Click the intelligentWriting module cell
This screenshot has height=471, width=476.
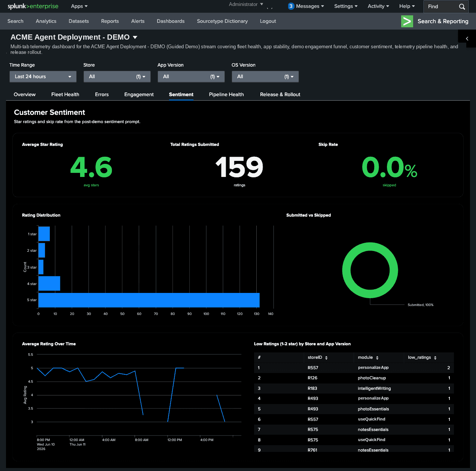coord(374,388)
